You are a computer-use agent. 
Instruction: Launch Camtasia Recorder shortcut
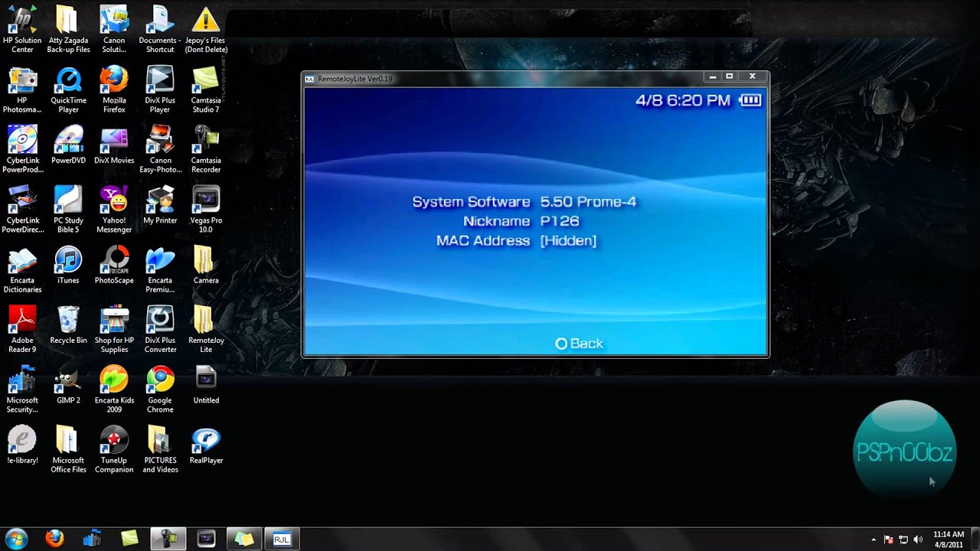coord(205,150)
